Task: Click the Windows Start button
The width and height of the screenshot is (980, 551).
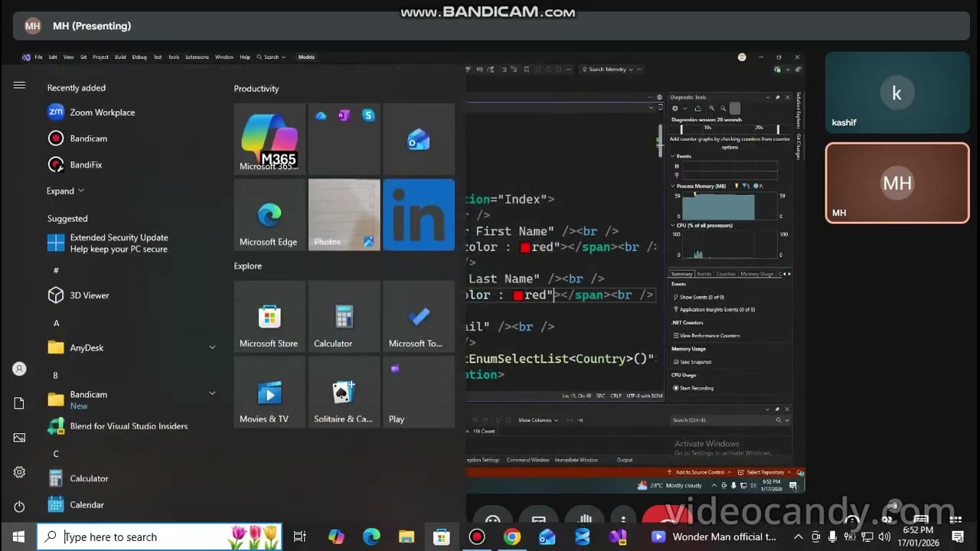Action: (x=18, y=536)
